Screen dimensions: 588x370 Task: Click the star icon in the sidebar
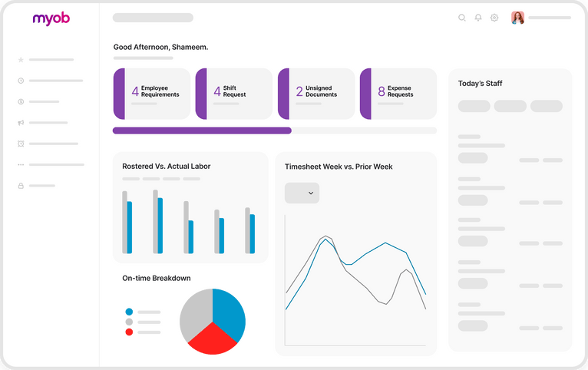(21, 59)
